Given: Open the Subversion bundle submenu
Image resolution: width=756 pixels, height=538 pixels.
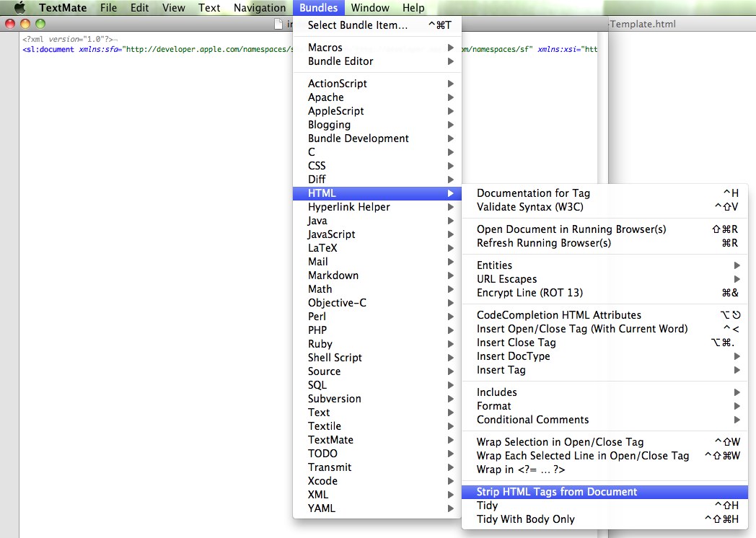Looking at the screenshot, I should click(x=377, y=399).
